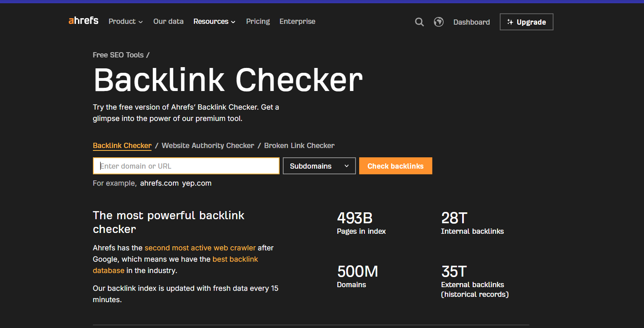644x328 pixels.
Task: Click the Backlink Checker page heading
Action: 228,80
